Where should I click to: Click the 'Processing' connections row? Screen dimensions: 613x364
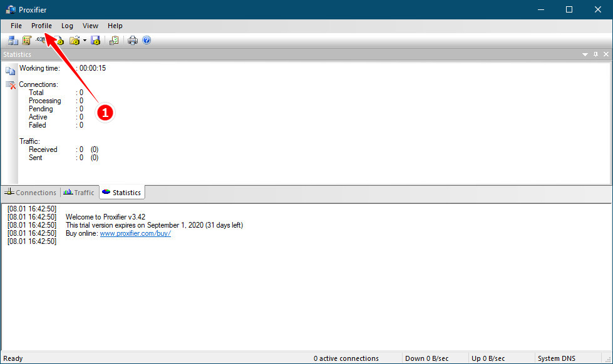click(x=56, y=101)
